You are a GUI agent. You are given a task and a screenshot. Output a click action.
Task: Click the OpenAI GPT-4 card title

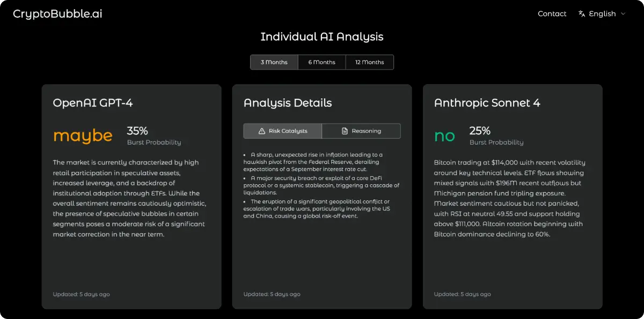pyautogui.click(x=93, y=103)
